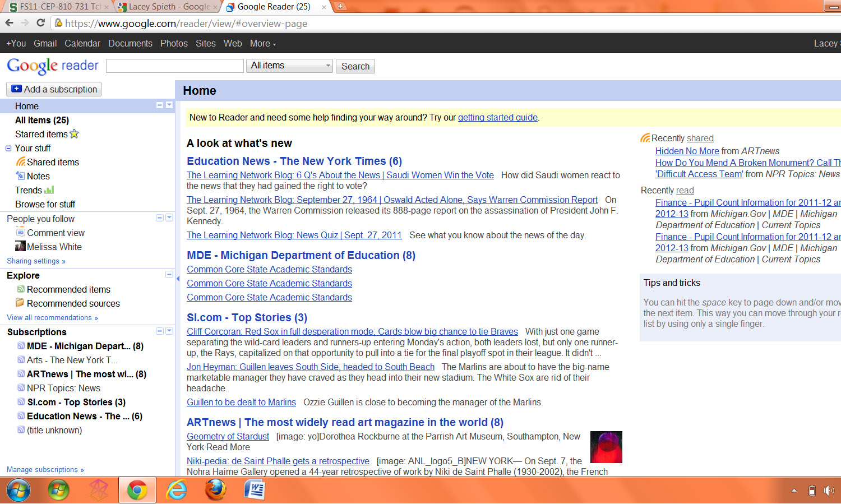Click the volume speaker tray icon
The image size is (841, 504).
pyautogui.click(x=829, y=491)
